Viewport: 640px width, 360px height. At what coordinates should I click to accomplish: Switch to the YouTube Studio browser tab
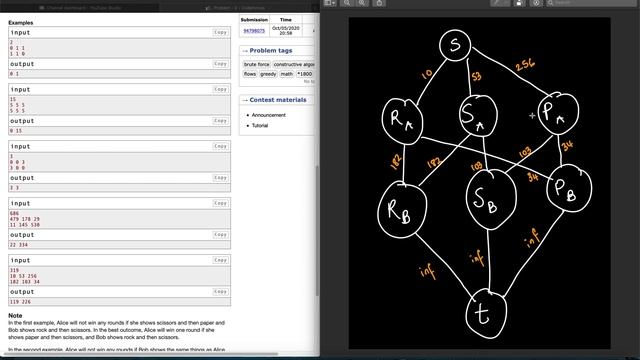80,7
